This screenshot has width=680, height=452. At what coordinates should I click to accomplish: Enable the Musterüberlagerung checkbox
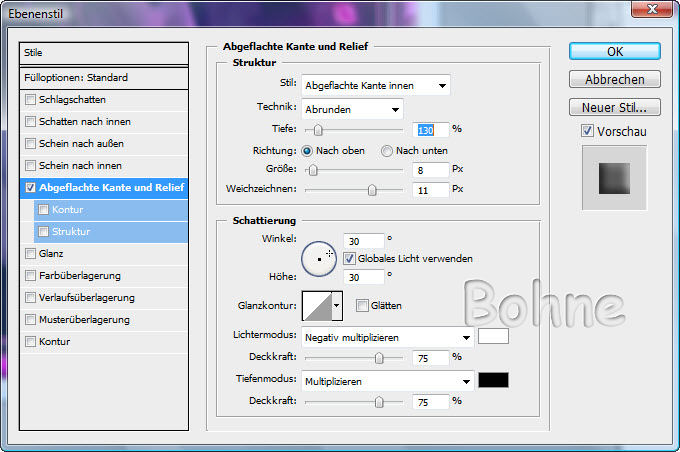click(30, 320)
